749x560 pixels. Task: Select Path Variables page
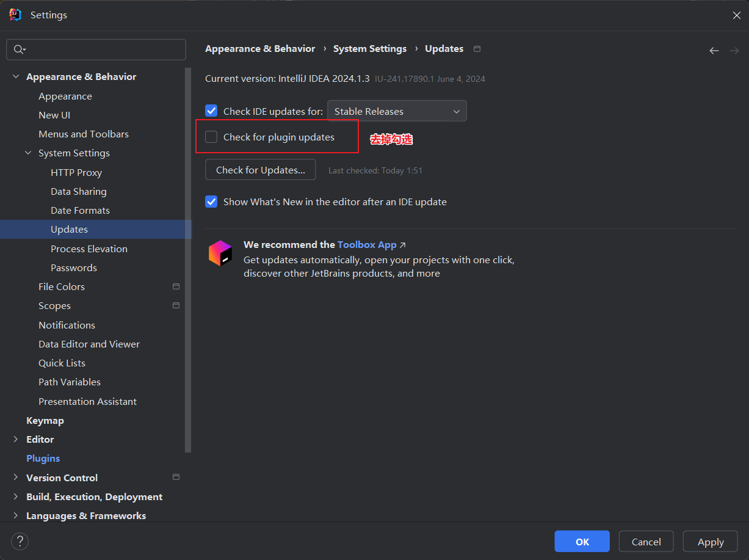[x=70, y=382]
